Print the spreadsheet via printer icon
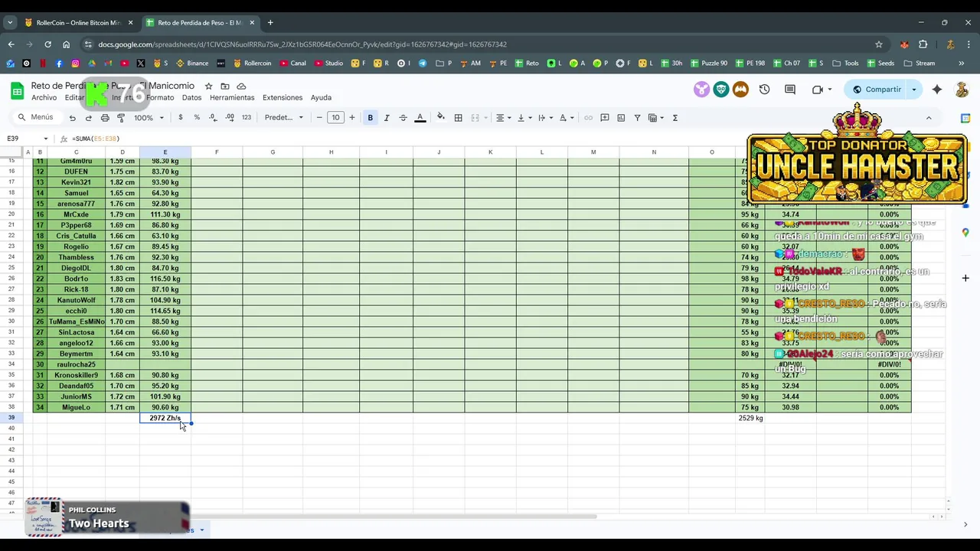This screenshot has height=551, width=980. [x=105, y=118]
